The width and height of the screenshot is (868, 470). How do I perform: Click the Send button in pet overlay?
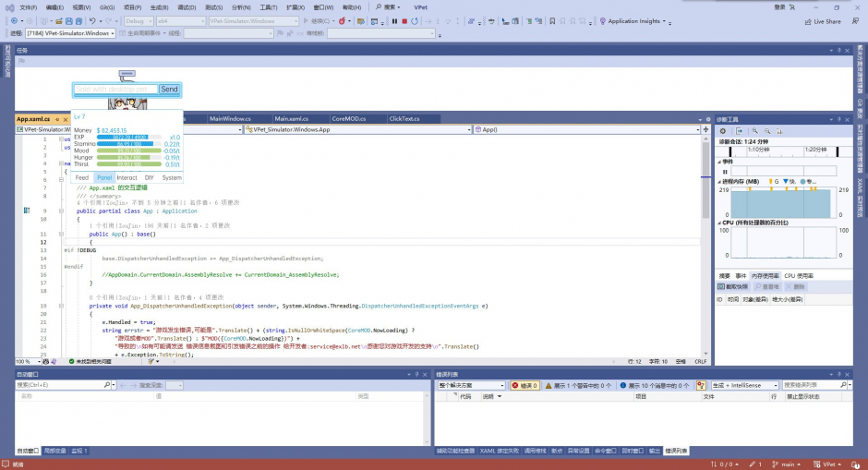click(169, 90)
